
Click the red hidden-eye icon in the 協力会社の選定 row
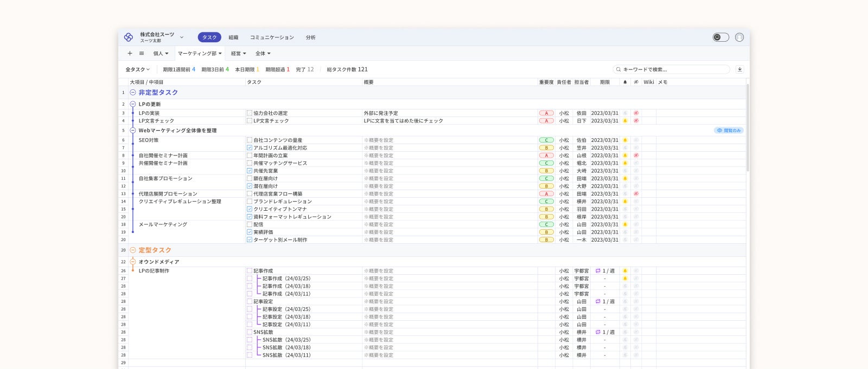coord(636,113)
